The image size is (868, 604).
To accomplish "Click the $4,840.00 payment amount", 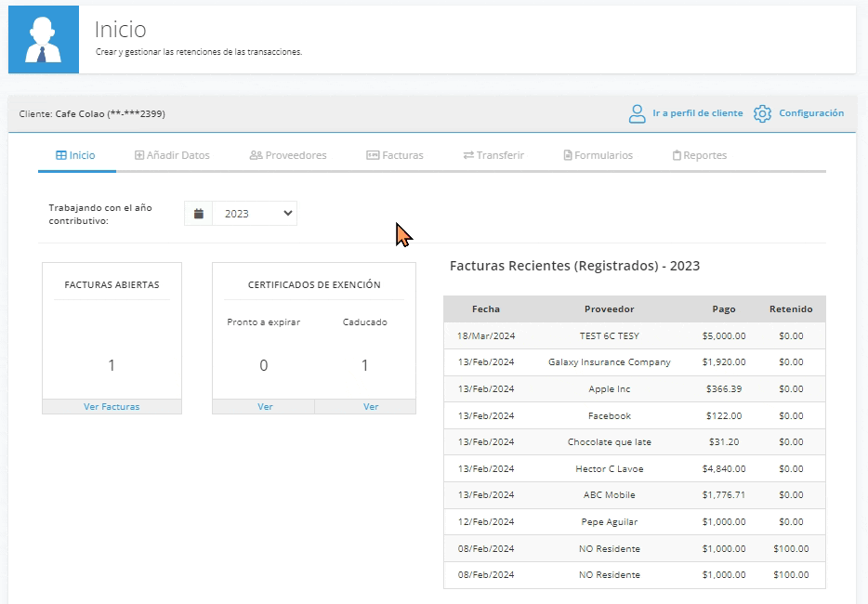I will coord(724,468).
